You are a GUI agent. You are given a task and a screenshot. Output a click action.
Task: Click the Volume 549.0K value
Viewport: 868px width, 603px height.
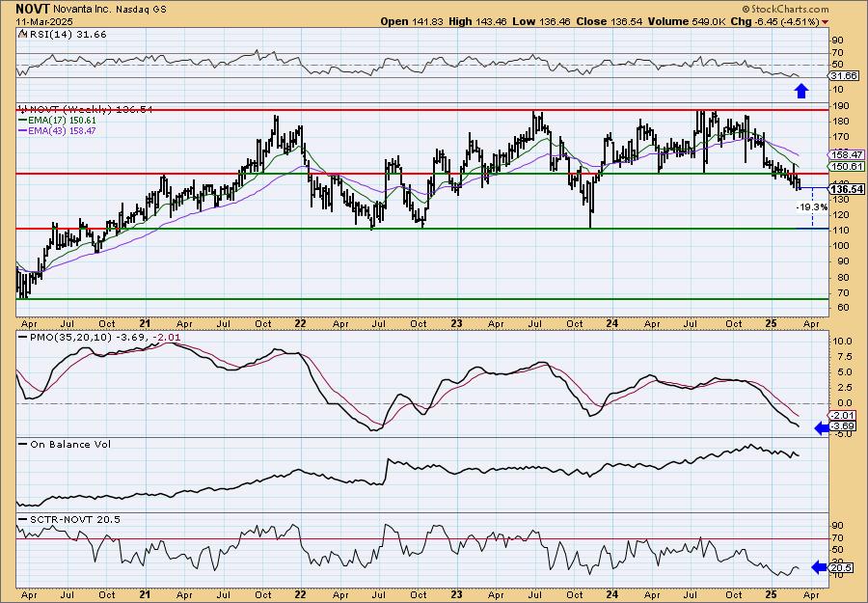click(x=687, y=21)
